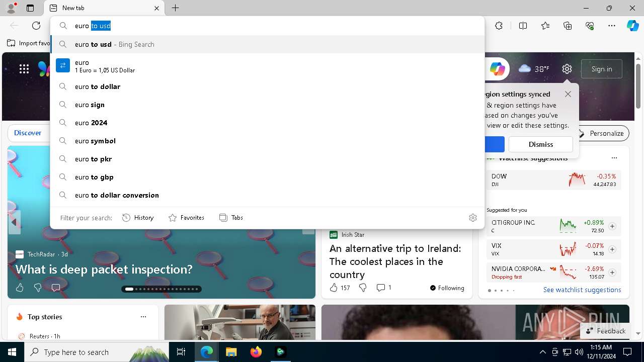Add a new tab with plus icon
This screenshot has height=362, width=644.
click(x=175, y=8)
